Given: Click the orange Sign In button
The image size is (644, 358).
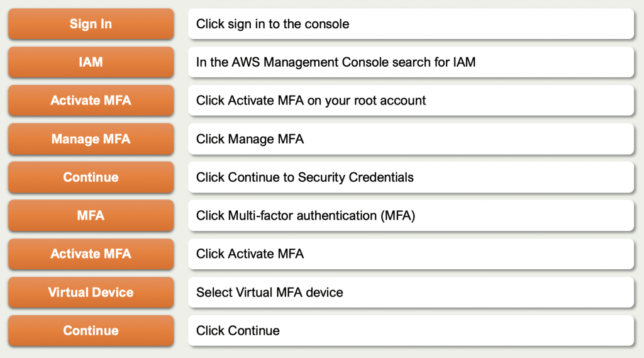Looking at the screenshot, I should point(91,24).
